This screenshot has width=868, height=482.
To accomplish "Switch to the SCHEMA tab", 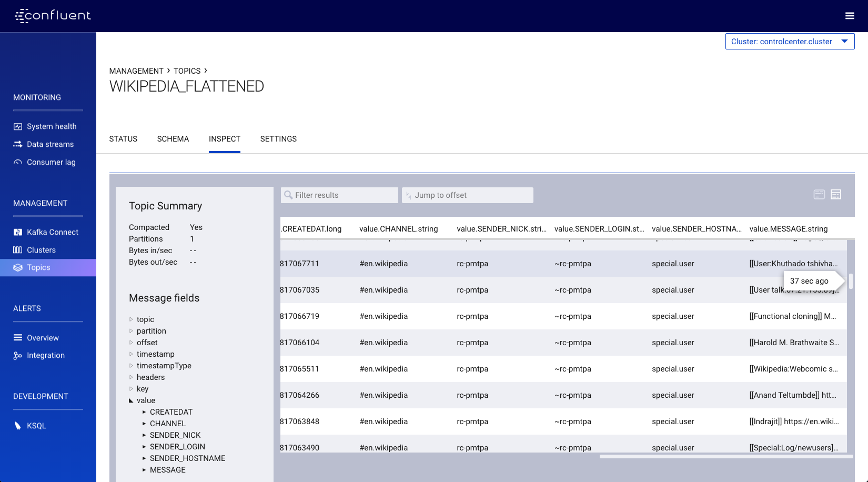I will tap(173, 139).
